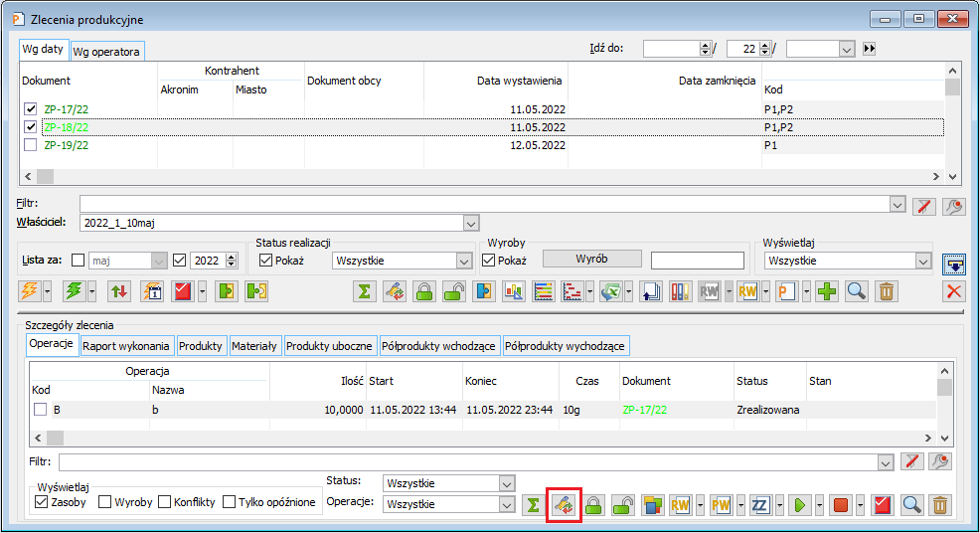Open upper Wyświetlaj Wszystkie dropdown
This screenshot has height=533, width=980.
pyautogui.click(x=923, y=261)
